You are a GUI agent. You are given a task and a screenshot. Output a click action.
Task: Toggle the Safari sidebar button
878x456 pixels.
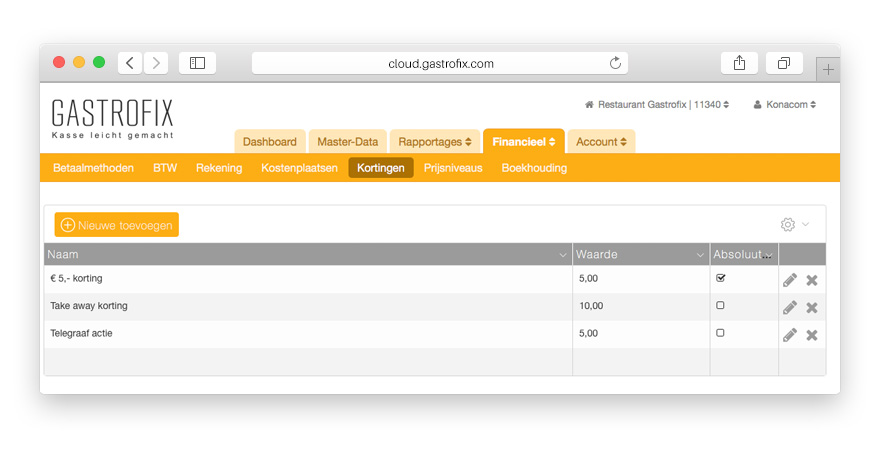(197, 63)
